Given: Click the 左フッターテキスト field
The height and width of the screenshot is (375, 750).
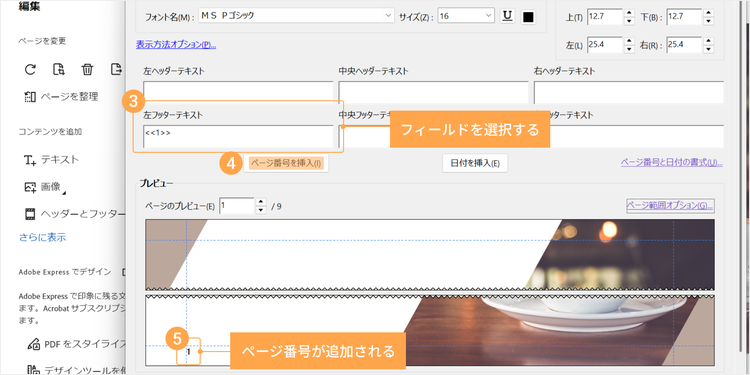Looking at the screenshot, I should [238, 136].
